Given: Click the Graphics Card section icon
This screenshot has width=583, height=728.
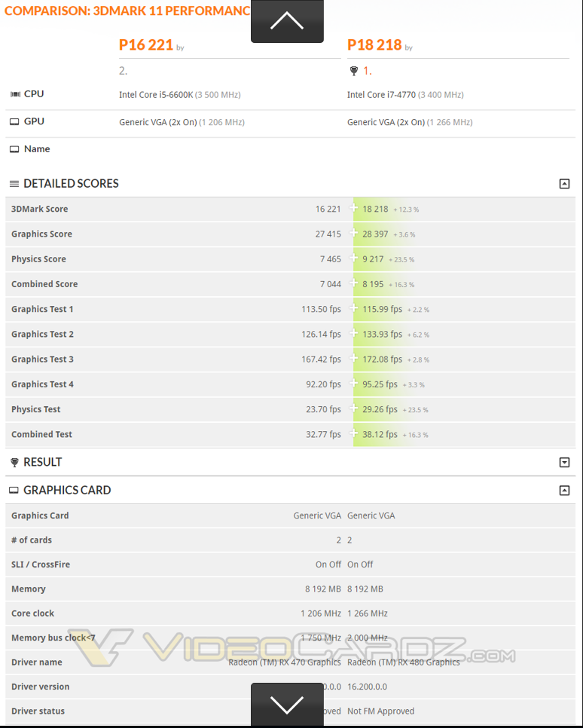Looking at the screenshot, I should point(14,491).
